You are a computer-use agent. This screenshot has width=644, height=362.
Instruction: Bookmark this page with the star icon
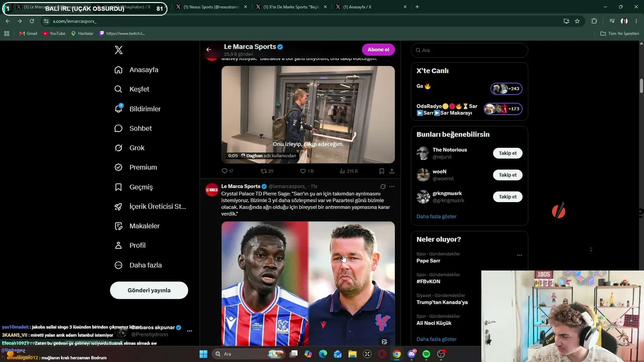click(577, 21)
